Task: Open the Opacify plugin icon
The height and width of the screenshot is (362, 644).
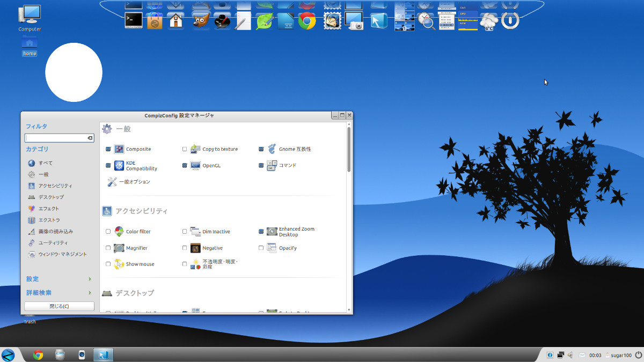Action: tap(272, 248)
